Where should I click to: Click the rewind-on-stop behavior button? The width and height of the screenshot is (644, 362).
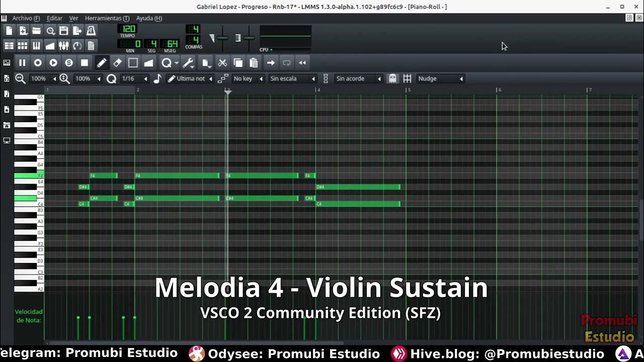(x=302, y=63)
